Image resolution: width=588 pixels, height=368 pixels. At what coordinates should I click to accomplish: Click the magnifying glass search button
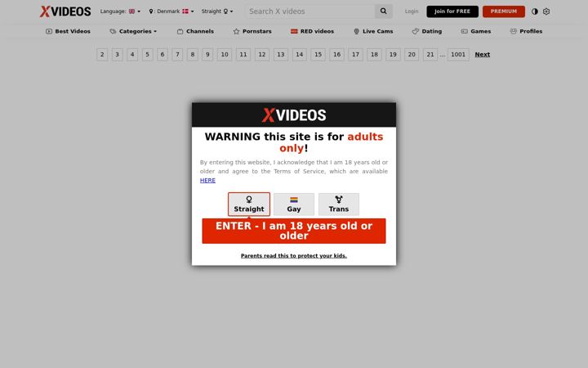click(x=384, y=11)
